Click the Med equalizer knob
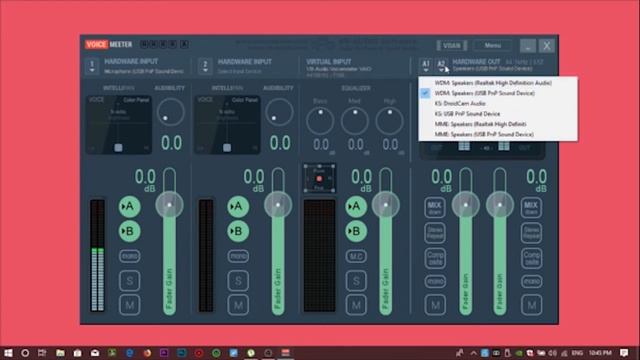 (x=355, y=121)
